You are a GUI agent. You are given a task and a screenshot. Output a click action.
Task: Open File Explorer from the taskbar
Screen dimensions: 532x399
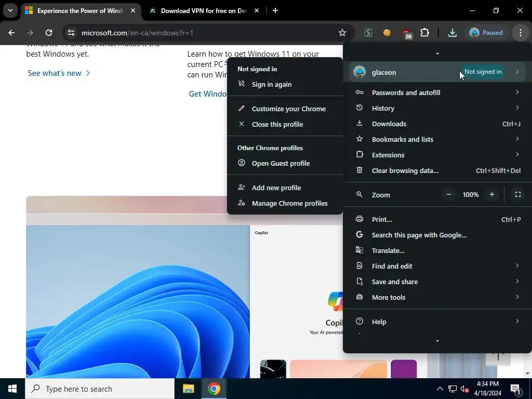[x=188, y=389]
